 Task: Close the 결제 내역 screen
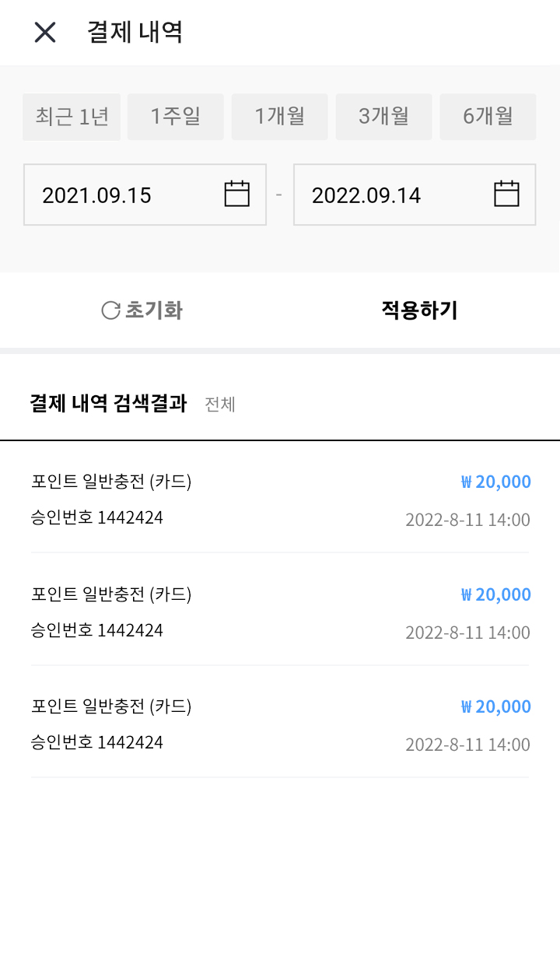45,33
